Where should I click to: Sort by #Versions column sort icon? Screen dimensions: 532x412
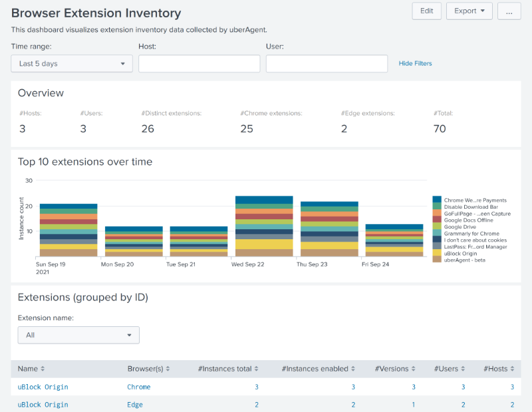tap(414, 369)
